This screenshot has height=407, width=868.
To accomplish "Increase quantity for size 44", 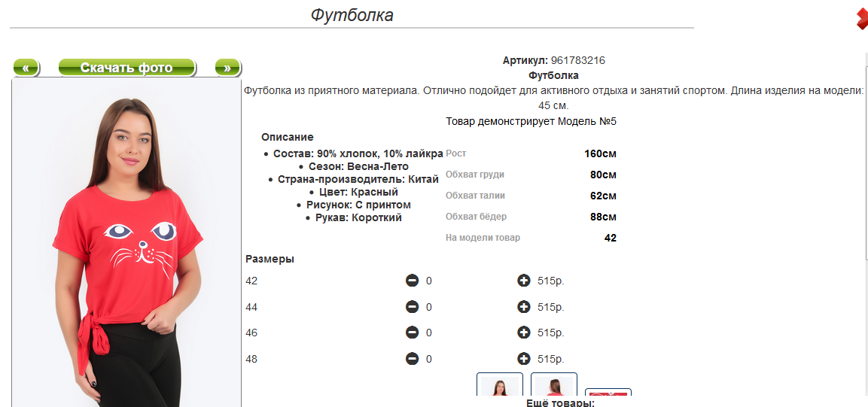I will pyautogui.click(x=524, y=307).
